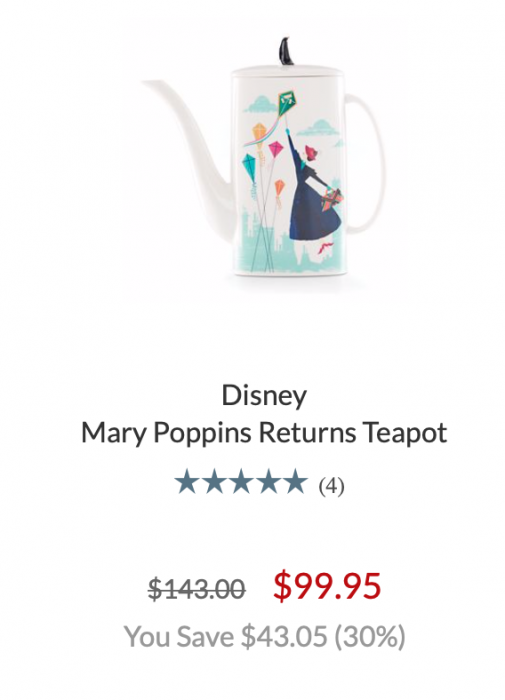This screenshot has height=700, width=505.
Task: Click the Mary Poppins figure on teapot
Action: [x=315, y=192]
